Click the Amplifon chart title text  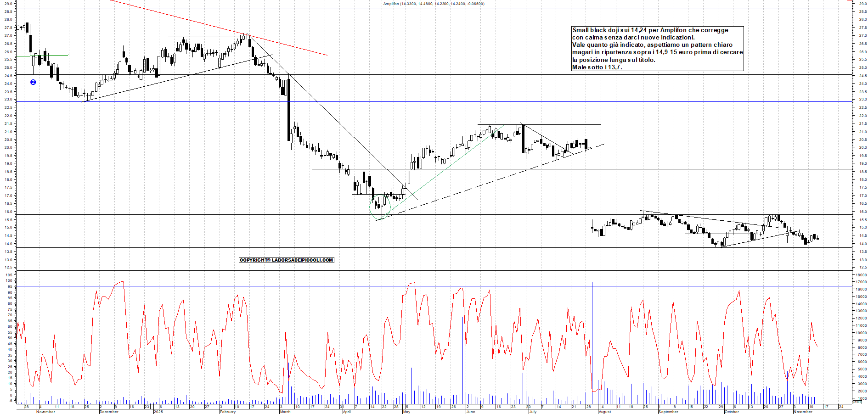(x=434, y=4)
